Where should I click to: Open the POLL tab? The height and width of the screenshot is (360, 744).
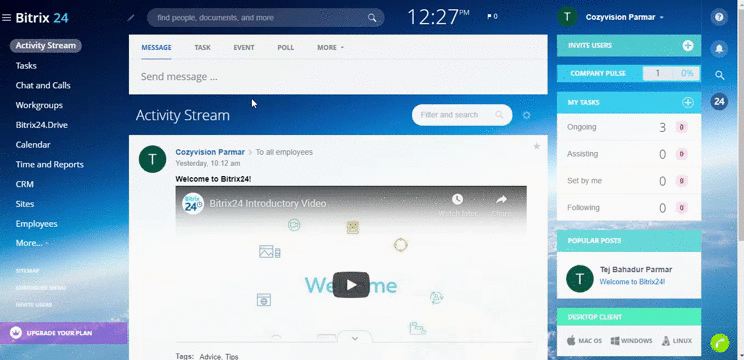(x=286, y=47)
